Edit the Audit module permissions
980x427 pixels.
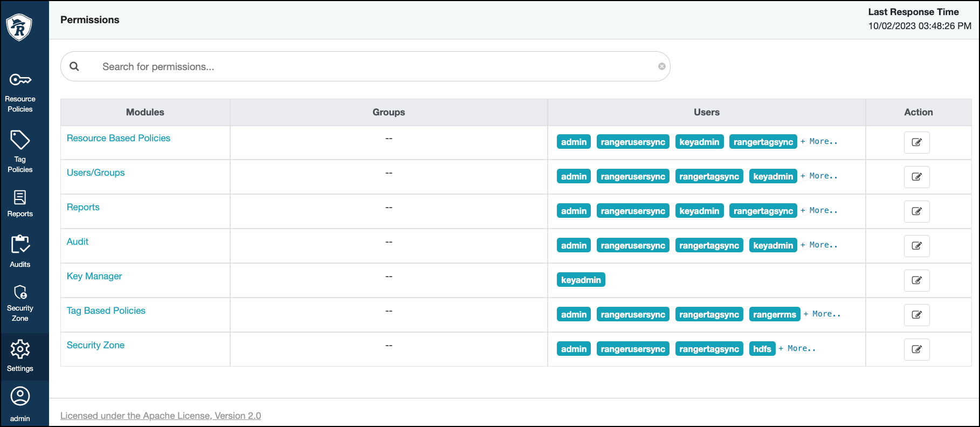pyautogui.click(x=916, y=246)
